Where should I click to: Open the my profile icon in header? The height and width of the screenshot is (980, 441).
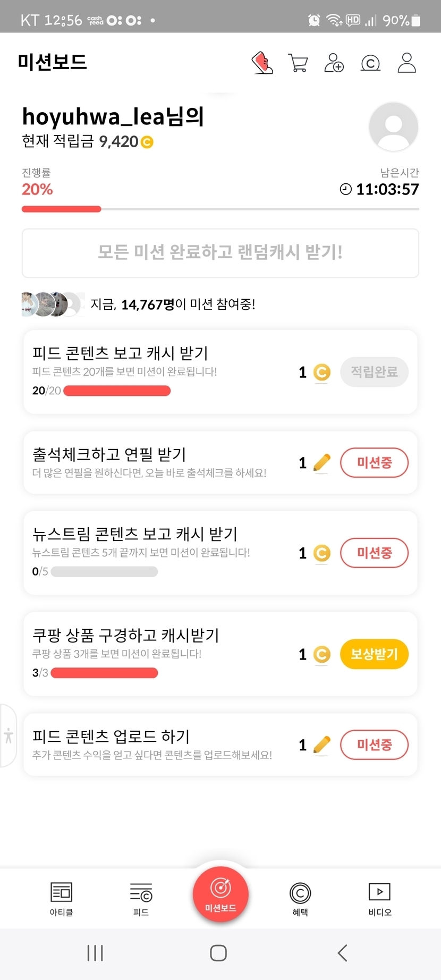406,63
